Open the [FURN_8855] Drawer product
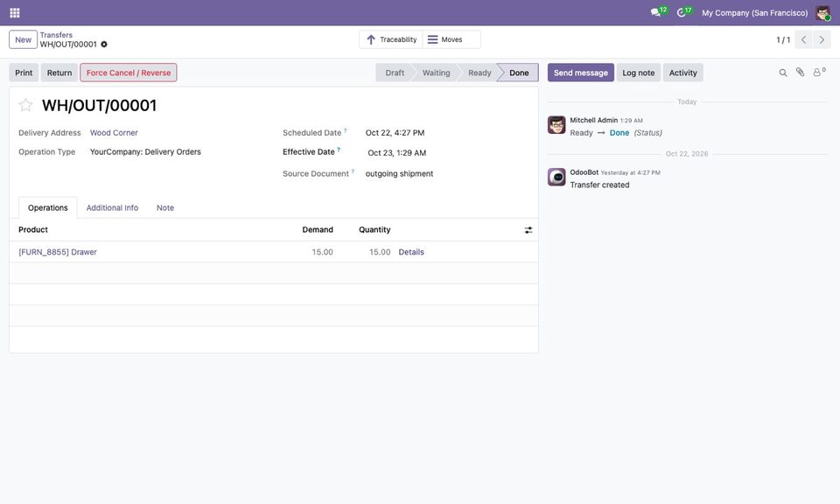The width and height of the screenshot is (840, 504). (x=58, y=252)
